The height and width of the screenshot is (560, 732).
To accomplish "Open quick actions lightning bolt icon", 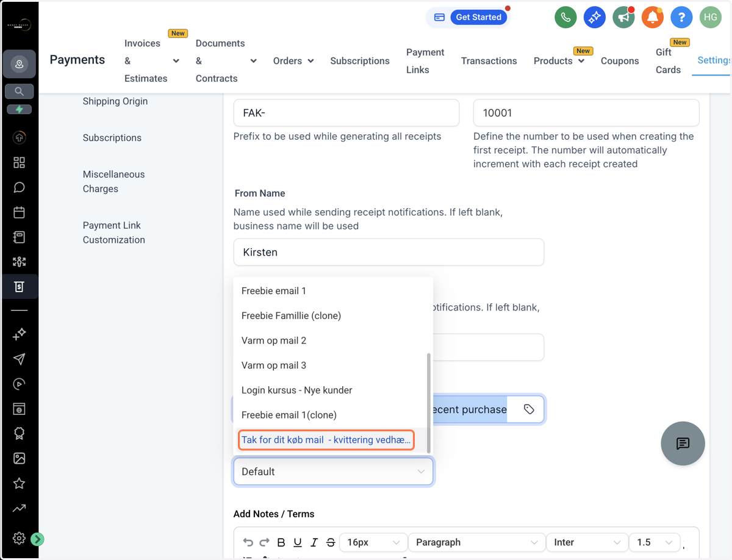I will [x=19, y=109].
